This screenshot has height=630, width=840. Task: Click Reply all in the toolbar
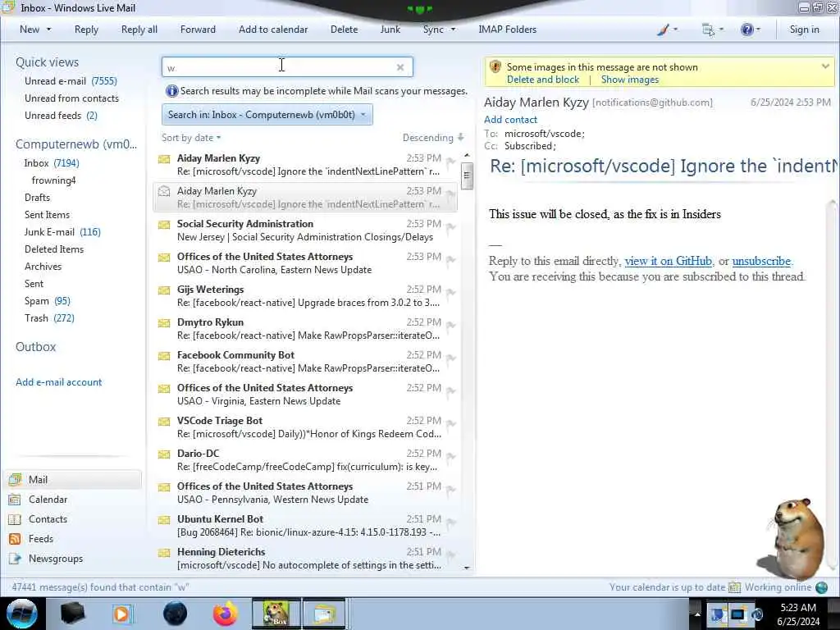139,30
